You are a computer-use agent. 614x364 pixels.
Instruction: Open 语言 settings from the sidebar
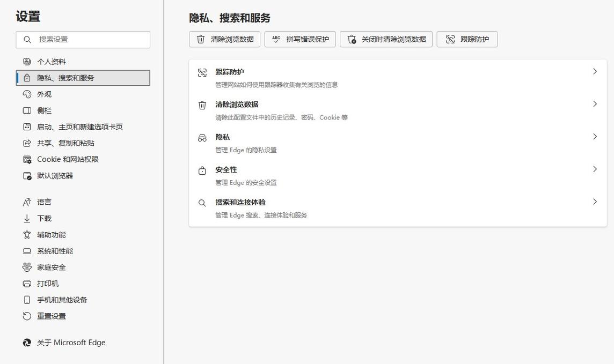pos(43,202)
